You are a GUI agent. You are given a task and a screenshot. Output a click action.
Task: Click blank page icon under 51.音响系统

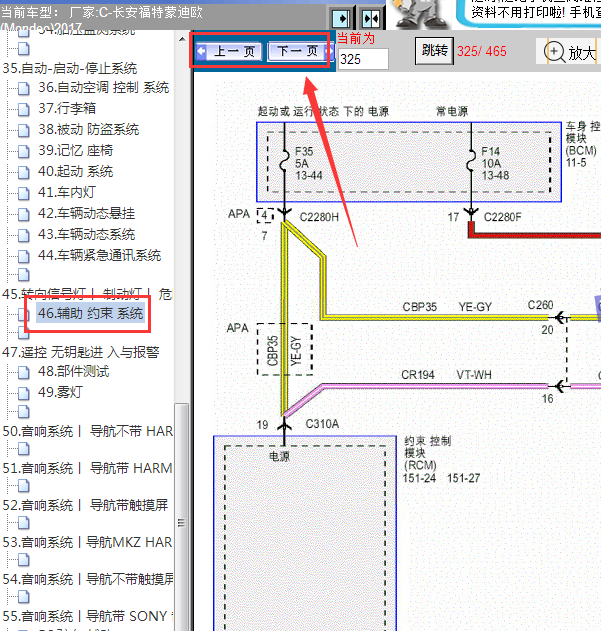click(x=24, y=485)
